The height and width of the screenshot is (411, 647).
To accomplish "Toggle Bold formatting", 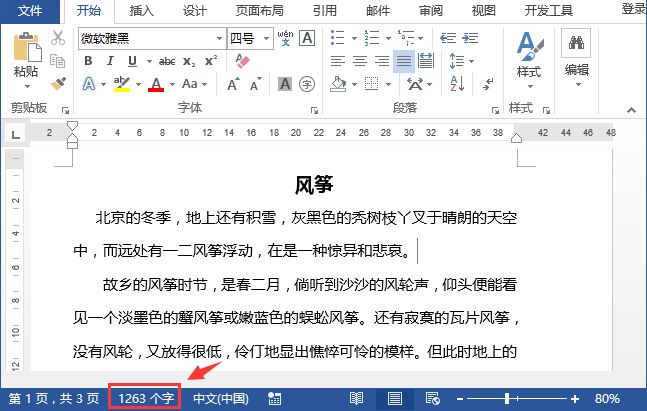I will [88, 61].
